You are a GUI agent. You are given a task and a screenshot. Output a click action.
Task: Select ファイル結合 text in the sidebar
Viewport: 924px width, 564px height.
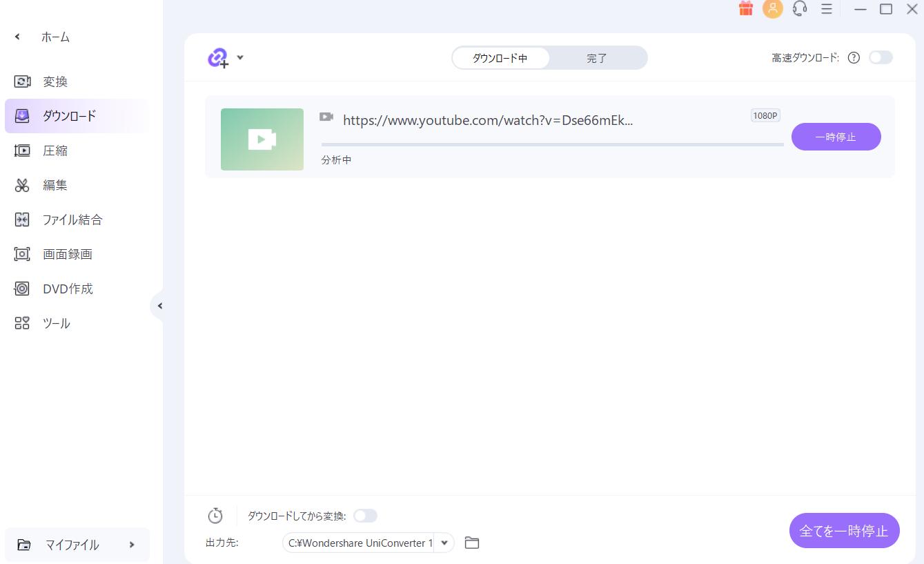72,220
